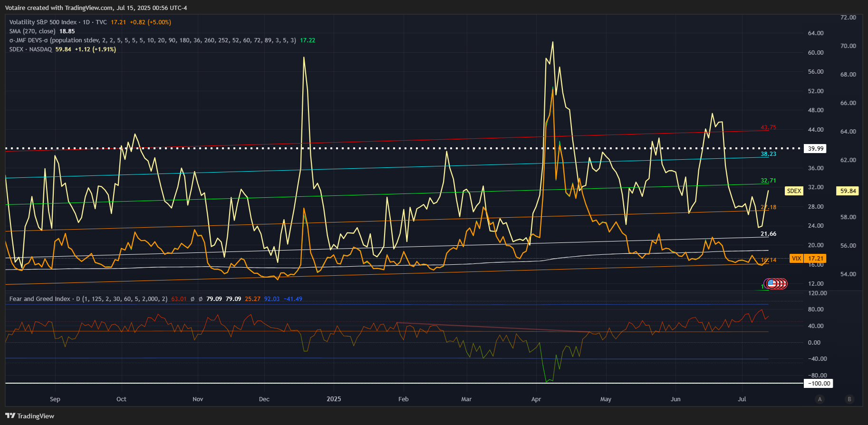This screenshot has width=868, height=425.
Task: Click the cyan 38.23 band label
Action: pyautogui.click(x=768, y=154)
